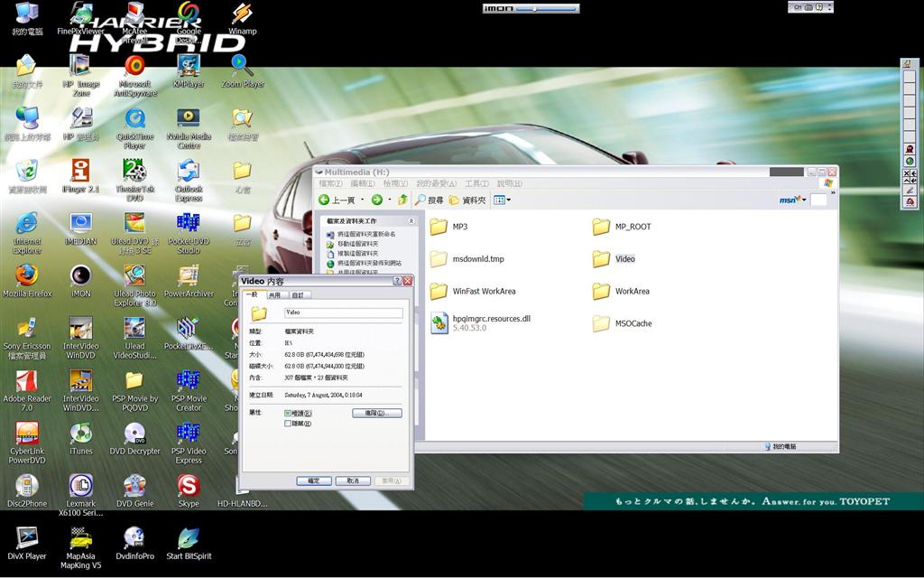Open the View (檢視) menu in Explorer
924x578 pixels.
395,183
